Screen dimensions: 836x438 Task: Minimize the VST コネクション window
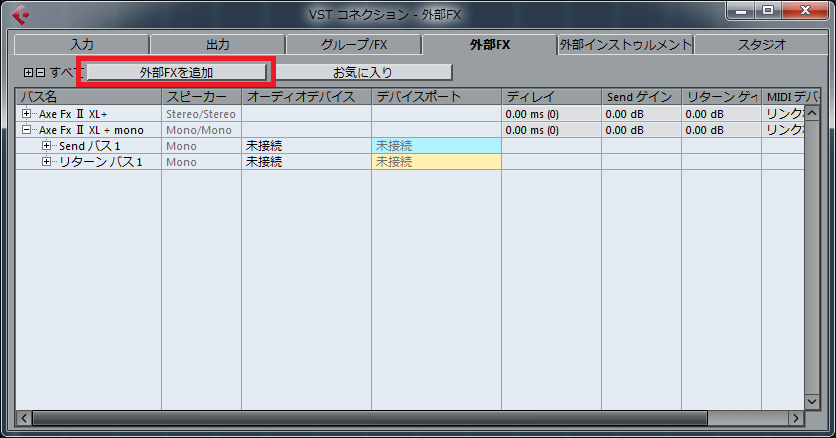(x=741, y=11)
